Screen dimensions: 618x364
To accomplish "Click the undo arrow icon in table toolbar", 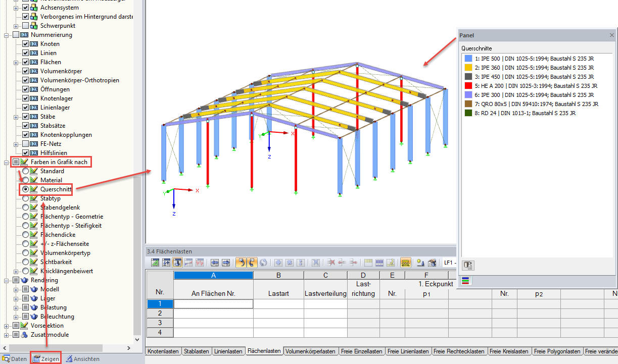I will click(x=242, y=263).
